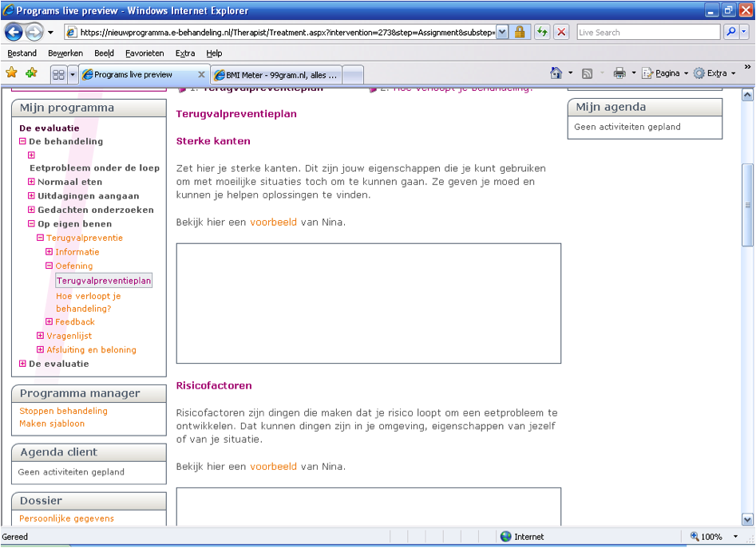This screenshot has width=756, height=548.
Task: Open voorbeeld link under Sterke kanten
Action: click(x=273, y=222)
